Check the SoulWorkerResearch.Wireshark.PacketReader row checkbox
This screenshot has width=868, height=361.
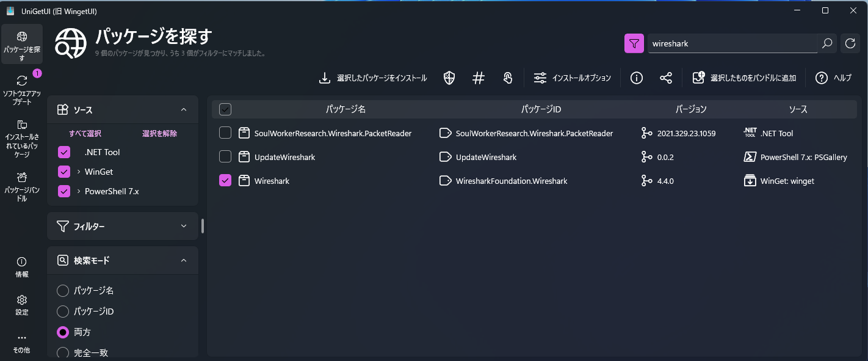[225, 133]
